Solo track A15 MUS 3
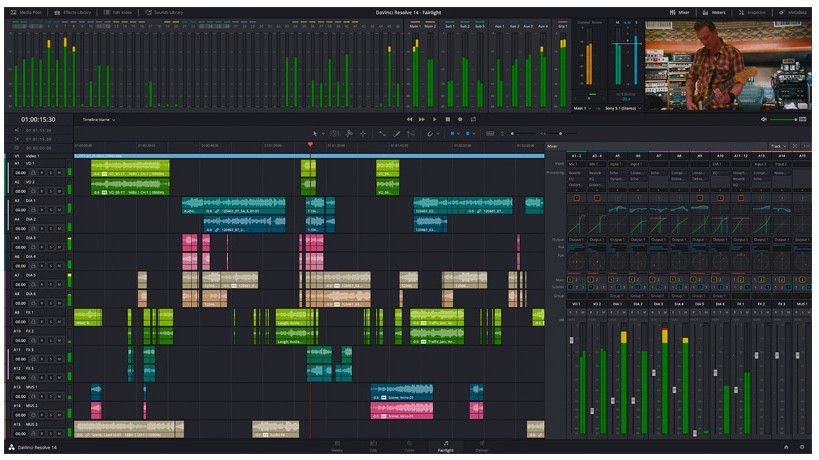Image resolution: width=819 pixels, height=460 pixels. (51, 433)
